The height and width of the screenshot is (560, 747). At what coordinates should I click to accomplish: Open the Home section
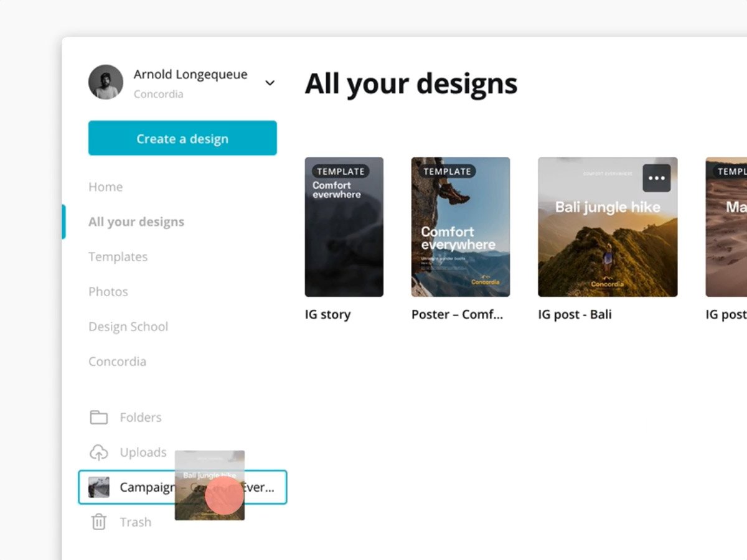[105, 187]
